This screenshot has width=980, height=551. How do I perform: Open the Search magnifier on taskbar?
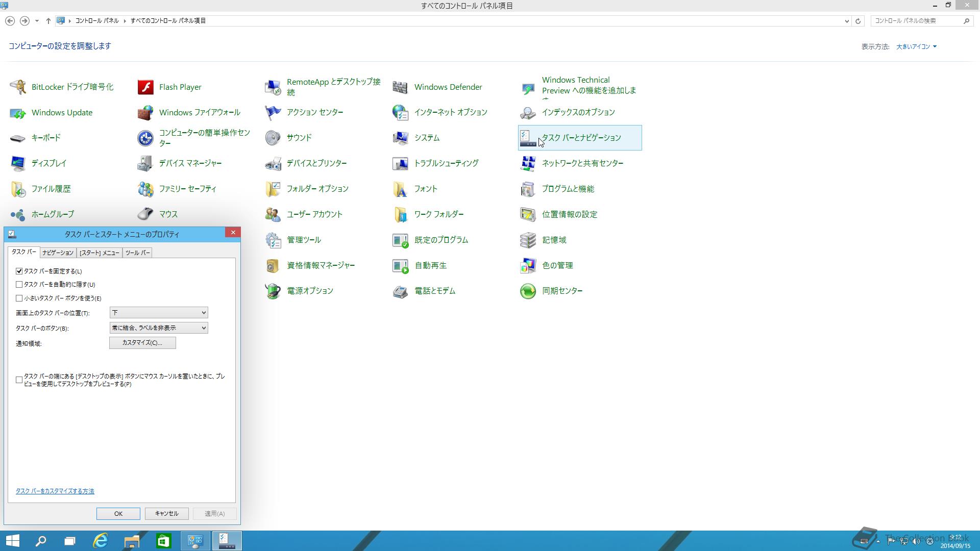point(41,541)
